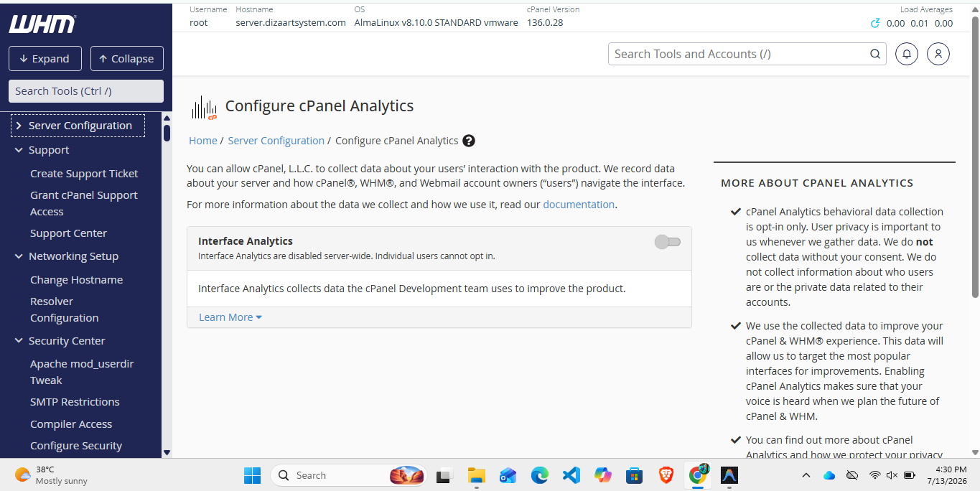The height and width of the screenshot is (491, 980).
Task: Expand Learn More details
Action: [x=230, y=317]
